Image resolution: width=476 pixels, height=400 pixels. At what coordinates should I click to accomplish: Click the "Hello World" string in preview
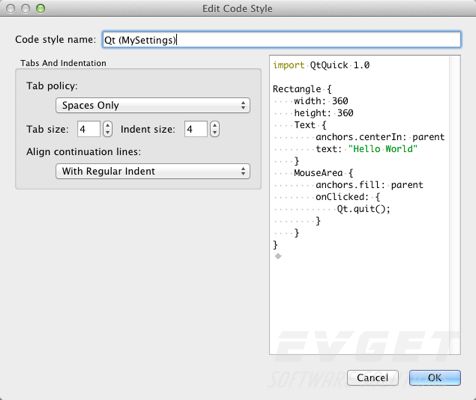[383, 149]
